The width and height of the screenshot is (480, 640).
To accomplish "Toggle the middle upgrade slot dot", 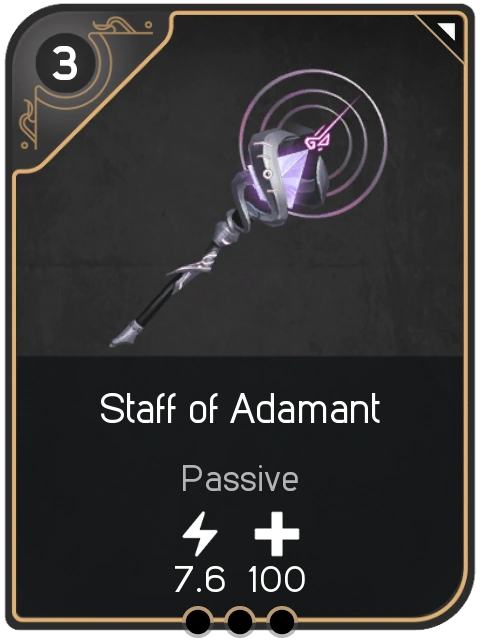I will click(x=240, y=622).
